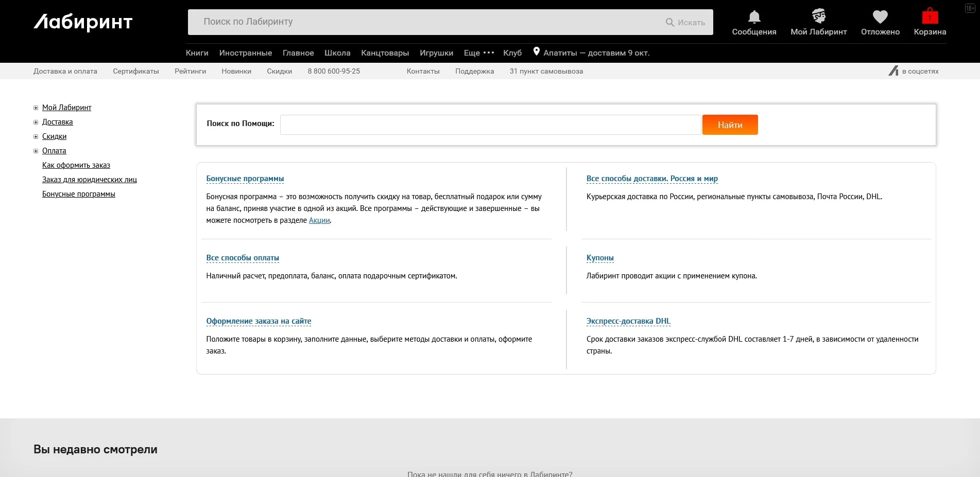The height and width of the screenshot is (477, 980).
Task: Click the location pin icon near Апатиты
Action: coord(536,51)
